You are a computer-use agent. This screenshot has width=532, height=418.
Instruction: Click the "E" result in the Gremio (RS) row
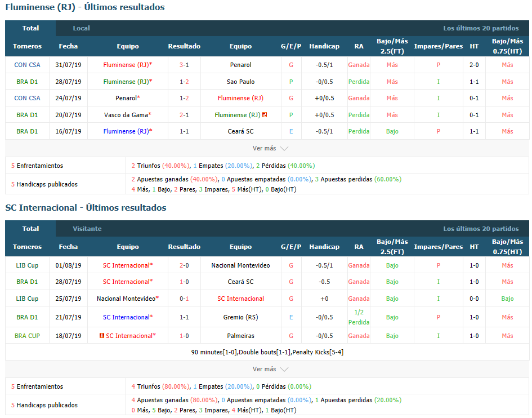point(290,317)
